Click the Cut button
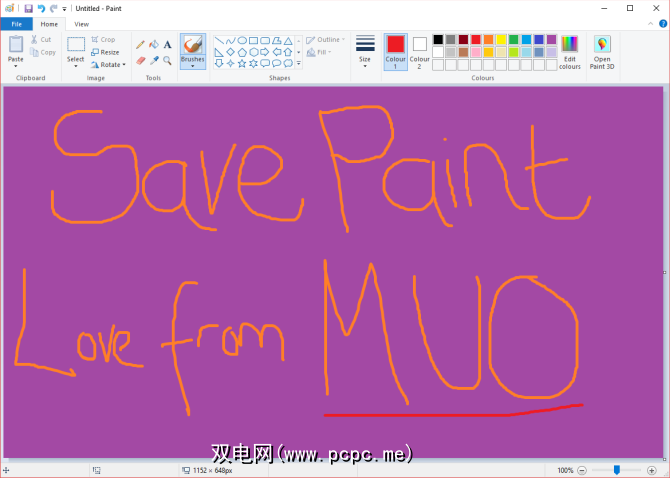670x478 pixels. pyautogui.click(x=41, y=39)
